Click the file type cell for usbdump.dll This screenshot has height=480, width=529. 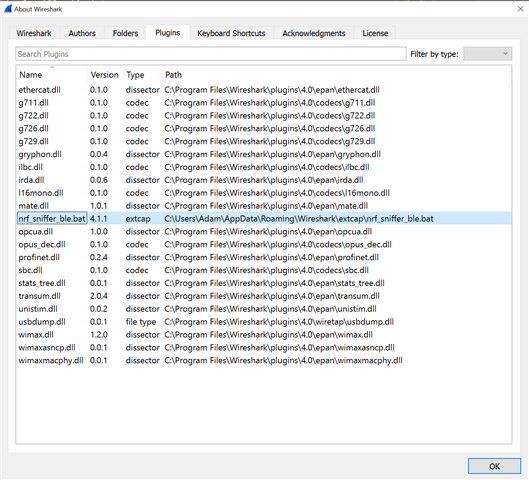tap(141, 322)
